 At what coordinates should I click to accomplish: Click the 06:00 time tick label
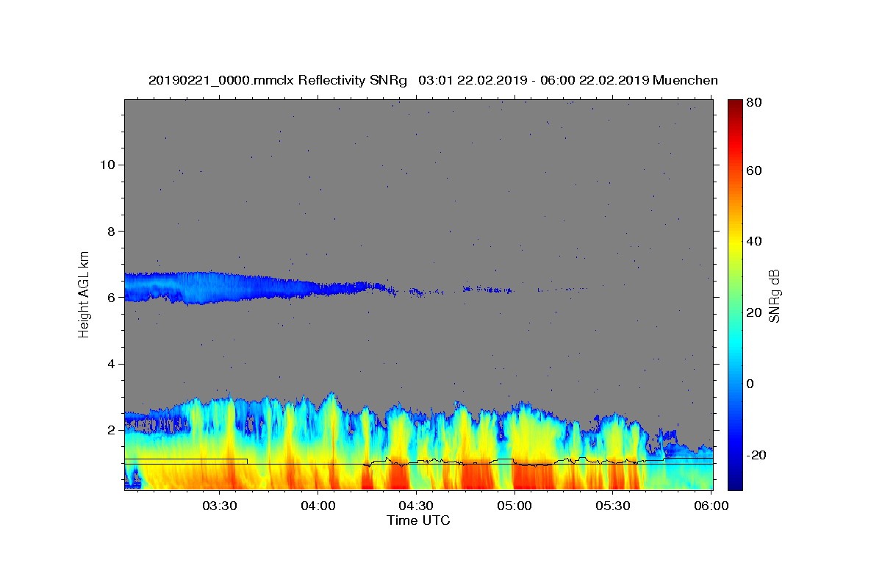click(711, 506)
